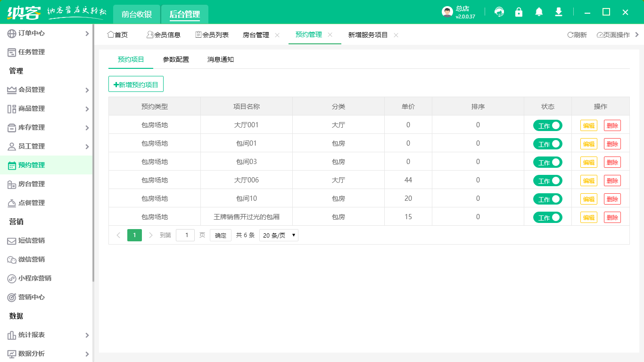This screenshot has height=362, width=644.
Task: Delete the 王牌销售开过光的包厢 row
Action: pyautogui.click(x=612, y=217)
